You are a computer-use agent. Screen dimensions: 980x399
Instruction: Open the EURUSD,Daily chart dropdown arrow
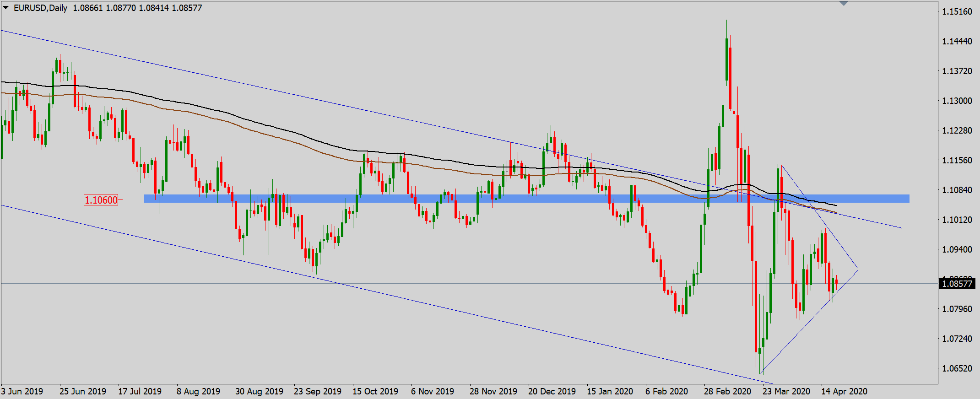point(6,8)
